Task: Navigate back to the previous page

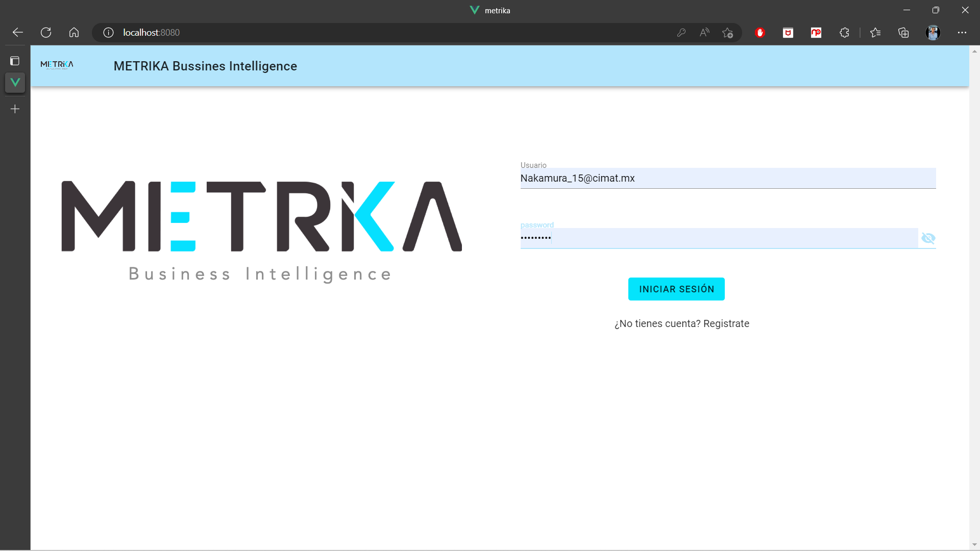Action: [17, 32]
